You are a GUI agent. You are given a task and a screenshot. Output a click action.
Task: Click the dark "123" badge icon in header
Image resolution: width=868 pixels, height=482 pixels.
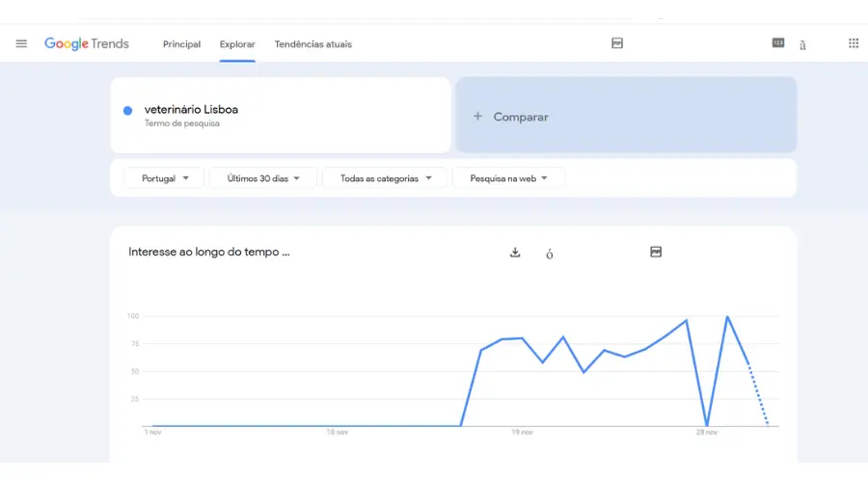pyautogui.click(x=778, y=42)
